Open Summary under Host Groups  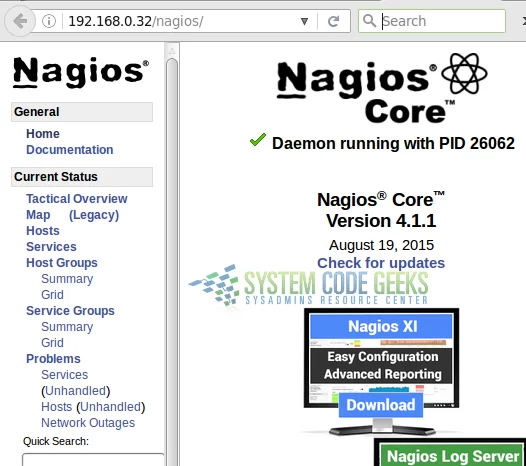[67, 279]
